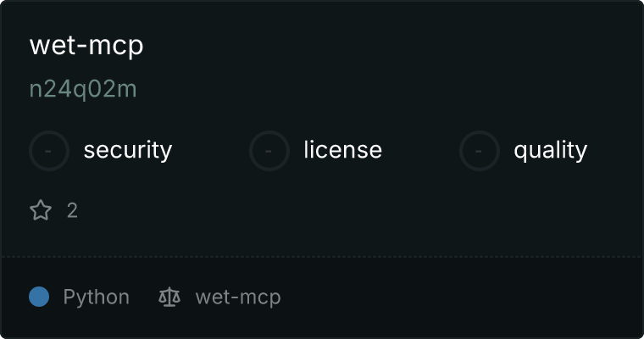The image size is (644, 339).
Task: Click the security score circle indicator
Action: pos(49,151)
